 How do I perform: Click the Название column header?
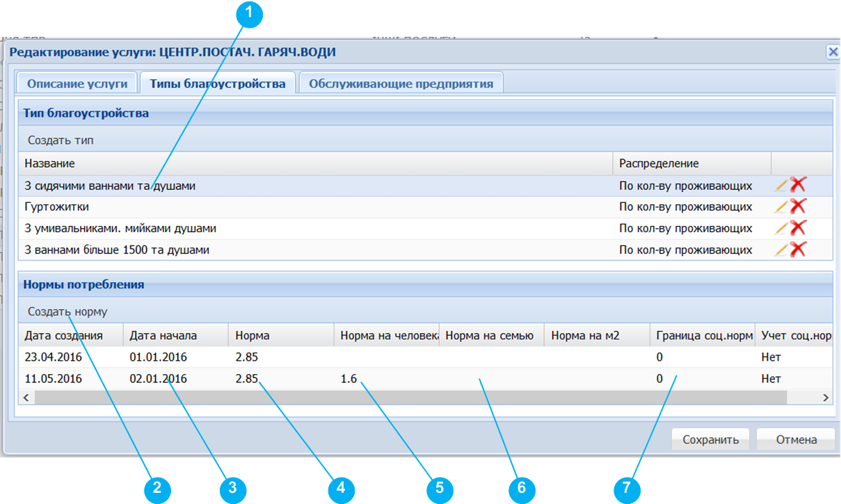(x=315, y=163)
